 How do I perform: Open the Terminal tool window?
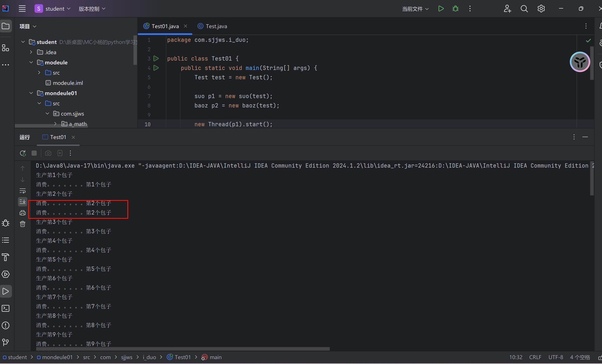(6, 308)
